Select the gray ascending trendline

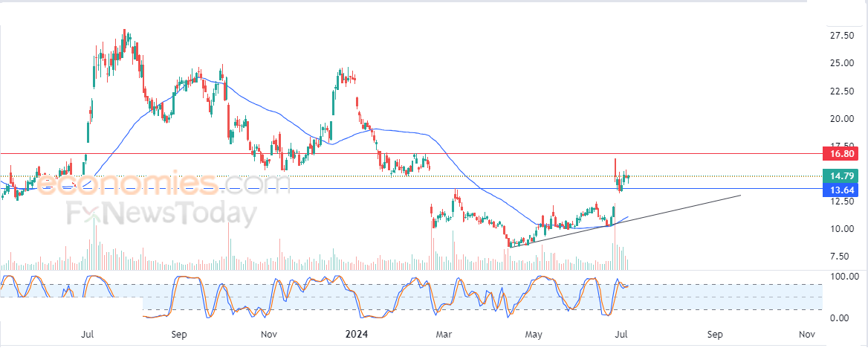626,221
